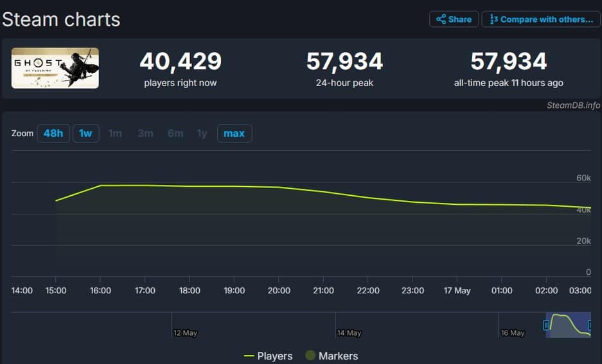The width and height of the screenshot is (602, 364).
Task: Click the 40,429 players right now figure
Action: click(x=181, y=62)
